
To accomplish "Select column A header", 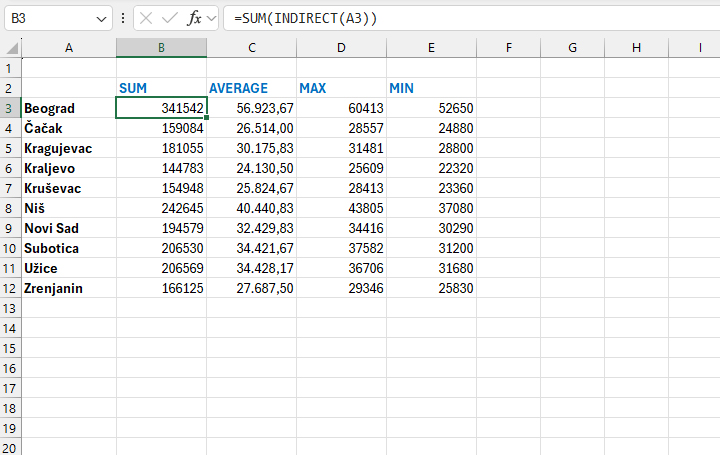I will (69, 48).
